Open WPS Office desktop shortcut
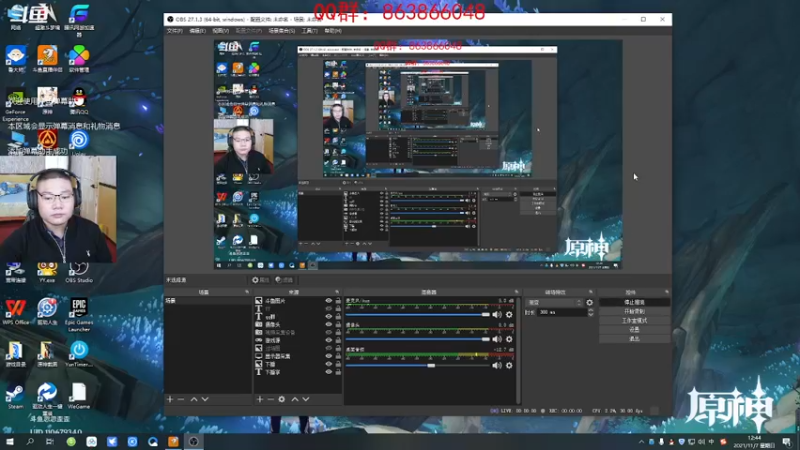800x450 pixels. 15,312
